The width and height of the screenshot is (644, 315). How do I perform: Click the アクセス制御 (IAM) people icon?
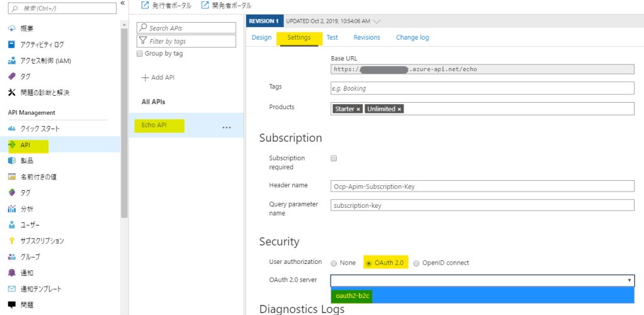(x=11, y=60)
